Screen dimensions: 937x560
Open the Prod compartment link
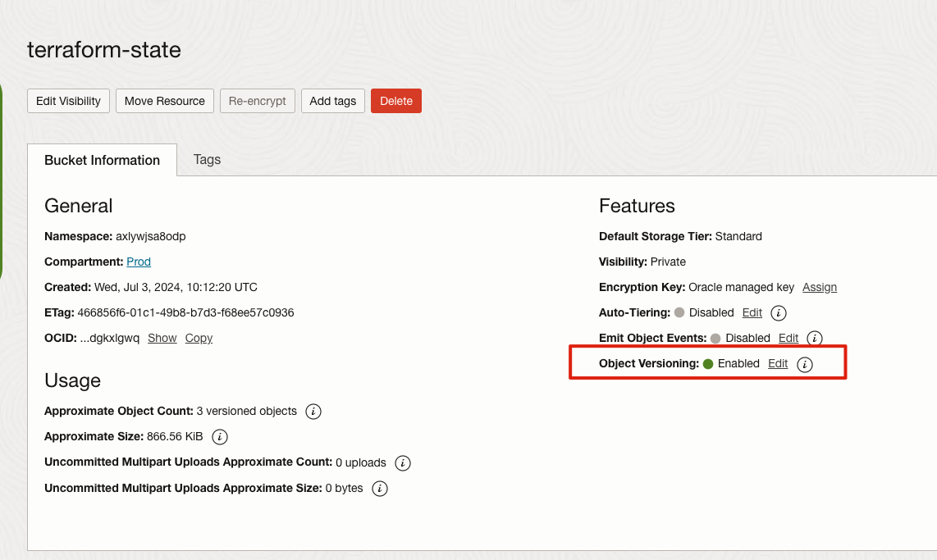coord(139,262)
